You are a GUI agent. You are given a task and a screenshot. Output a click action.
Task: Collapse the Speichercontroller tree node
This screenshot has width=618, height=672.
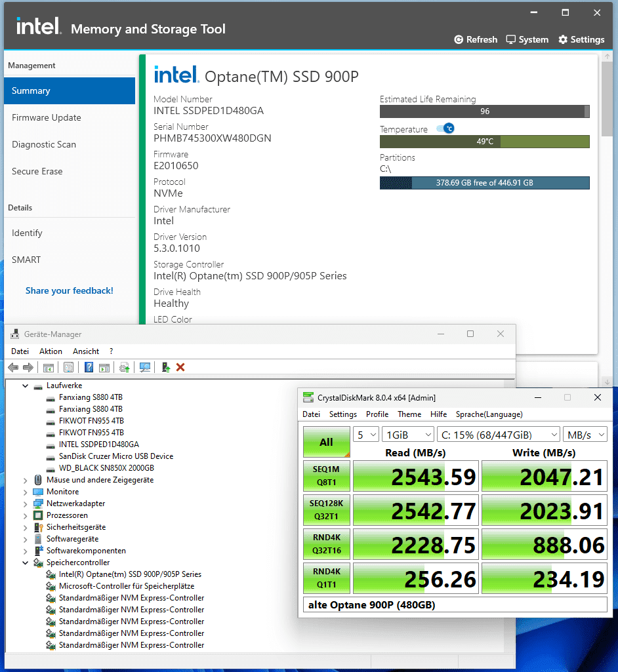point(26,563)
